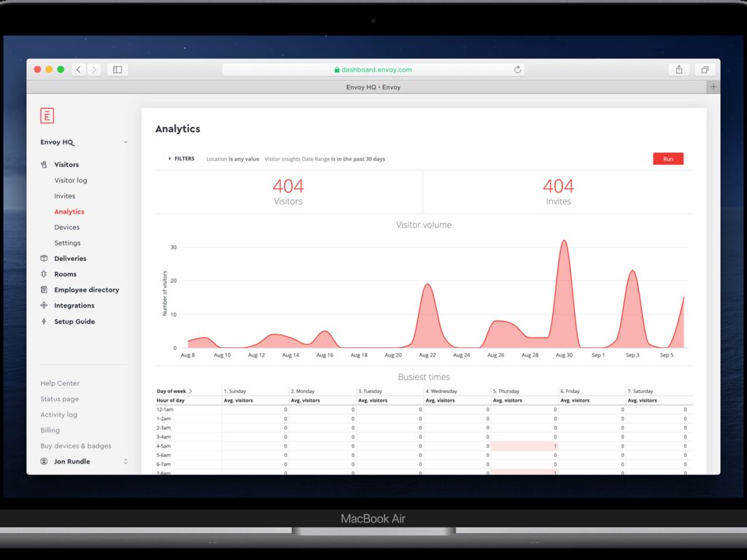Click the 'Location is any value' filter text
Screen dimensions: 747x560
coord(233,159)
